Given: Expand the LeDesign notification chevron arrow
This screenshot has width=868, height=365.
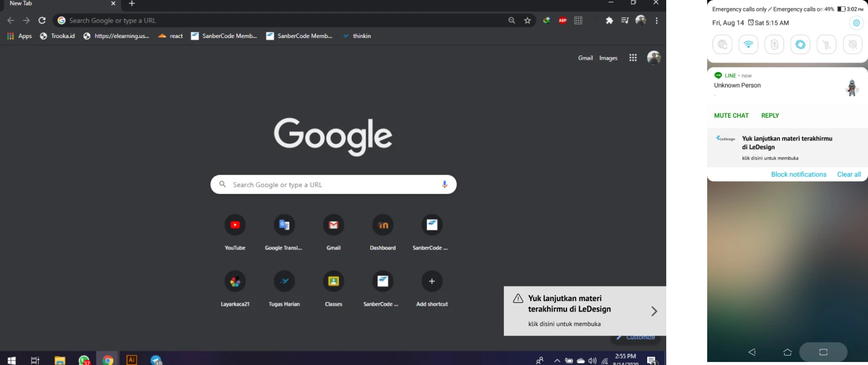Looking at the screenshot, I should (x=654, y=311).
